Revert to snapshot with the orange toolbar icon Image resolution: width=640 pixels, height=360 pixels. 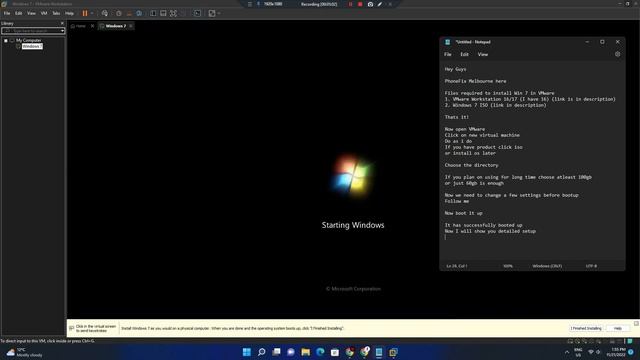(129, 13)
